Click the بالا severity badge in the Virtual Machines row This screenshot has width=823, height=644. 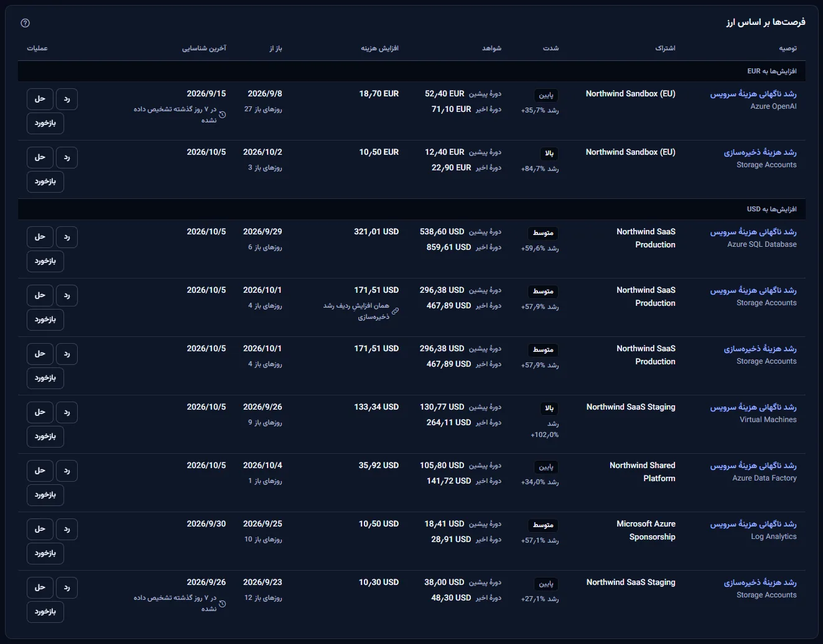click(x=549, y=409)
